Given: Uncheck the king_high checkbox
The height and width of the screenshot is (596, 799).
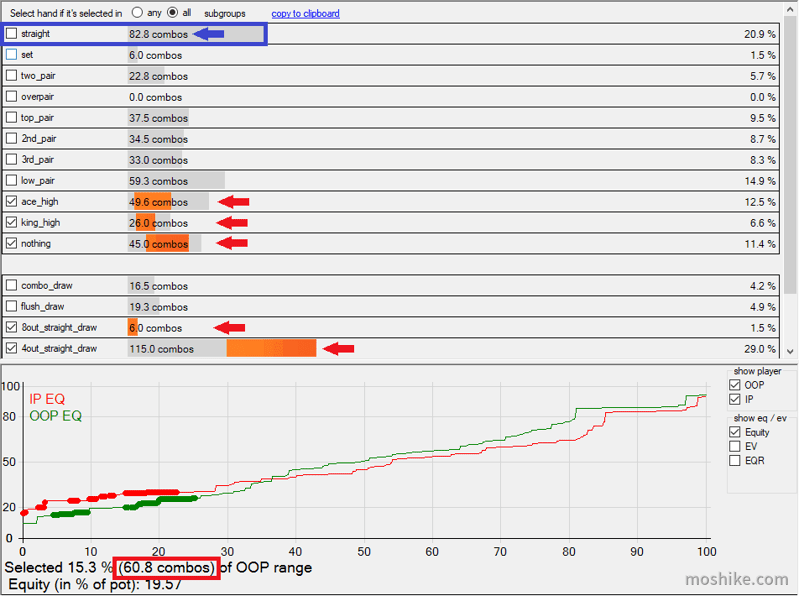Looking at the screenshot, I should (11, 222).
